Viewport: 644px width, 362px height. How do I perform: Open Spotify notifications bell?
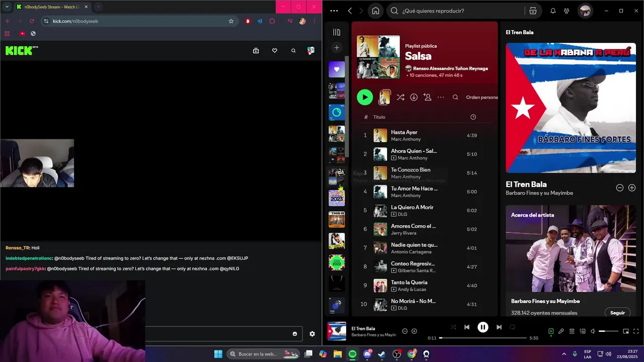pyautogui.click(x=553, y=11)
